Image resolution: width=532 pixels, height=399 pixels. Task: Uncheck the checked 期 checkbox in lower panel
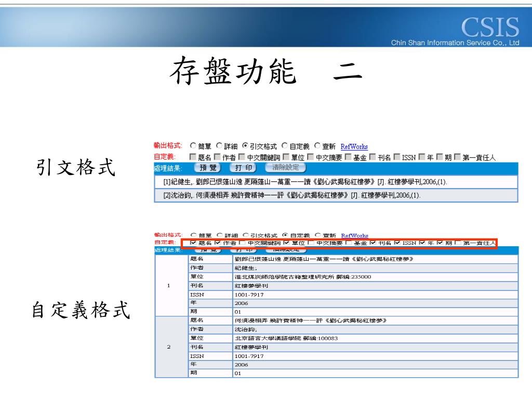(440, 243)
